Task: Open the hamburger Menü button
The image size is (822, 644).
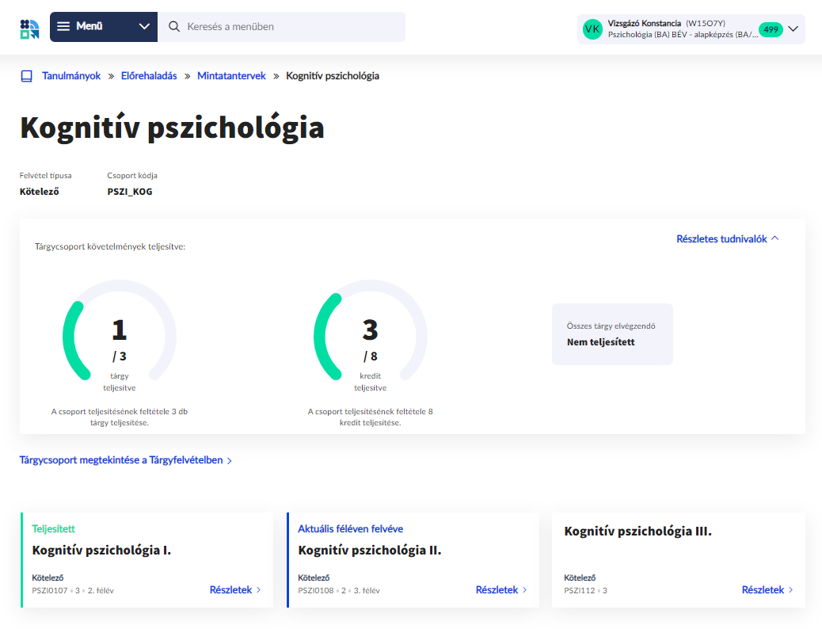Action: click(104, 27)
